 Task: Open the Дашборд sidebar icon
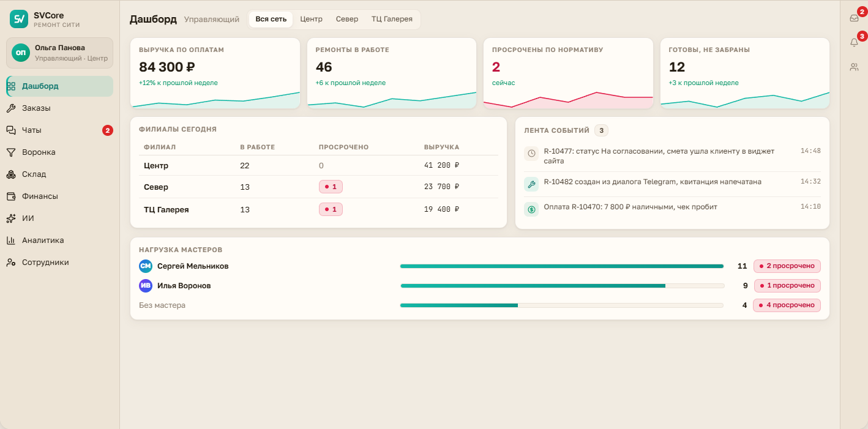pos(11,86)
